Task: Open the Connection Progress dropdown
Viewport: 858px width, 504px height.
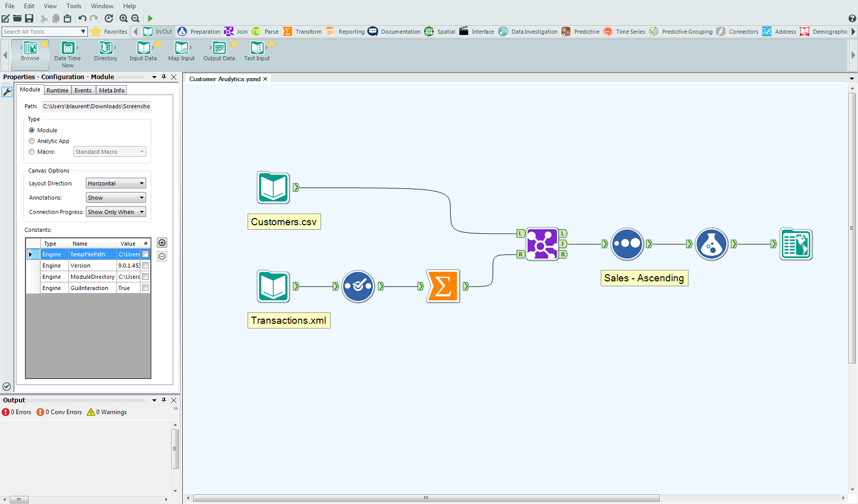Action: pyautogui.click(x=115, y=212)
